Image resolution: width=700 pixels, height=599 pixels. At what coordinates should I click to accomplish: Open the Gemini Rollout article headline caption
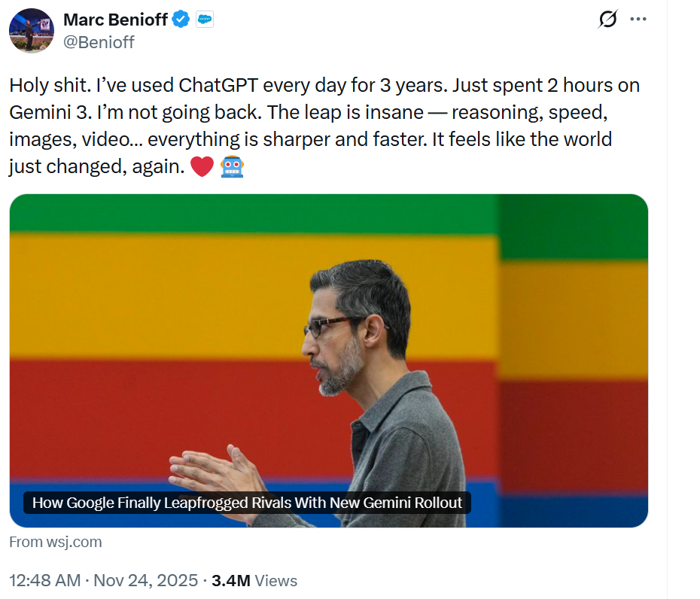(247, 503)
